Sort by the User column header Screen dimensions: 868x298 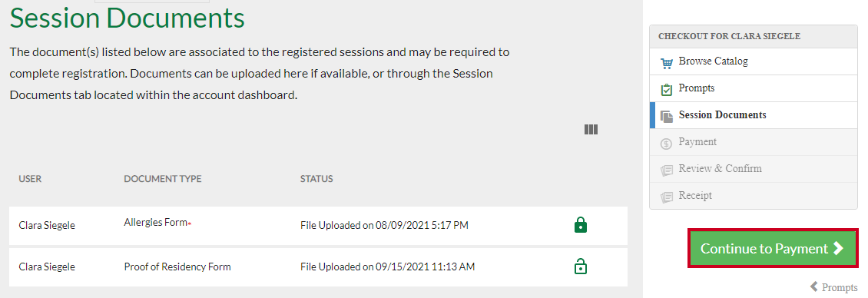tap(30, 179)
